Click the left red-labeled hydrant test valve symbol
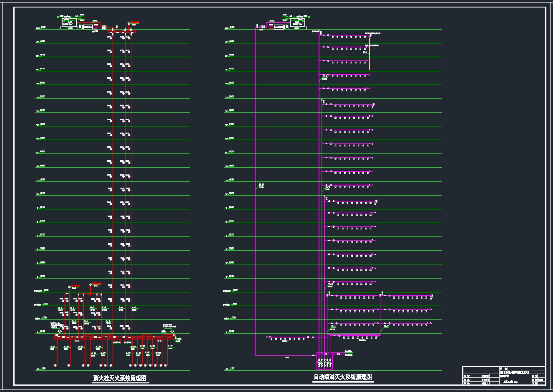 [x=69, y=286]
